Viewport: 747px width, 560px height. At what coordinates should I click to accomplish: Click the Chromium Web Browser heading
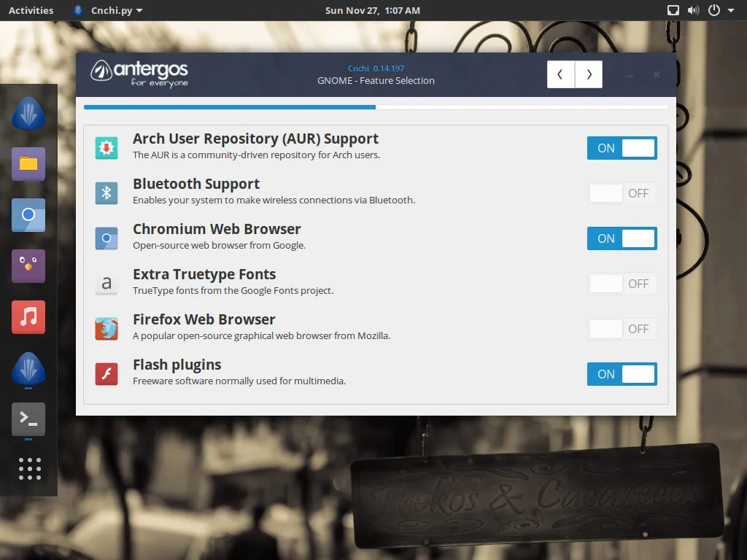pyautogui.click(x=217, y=229)
